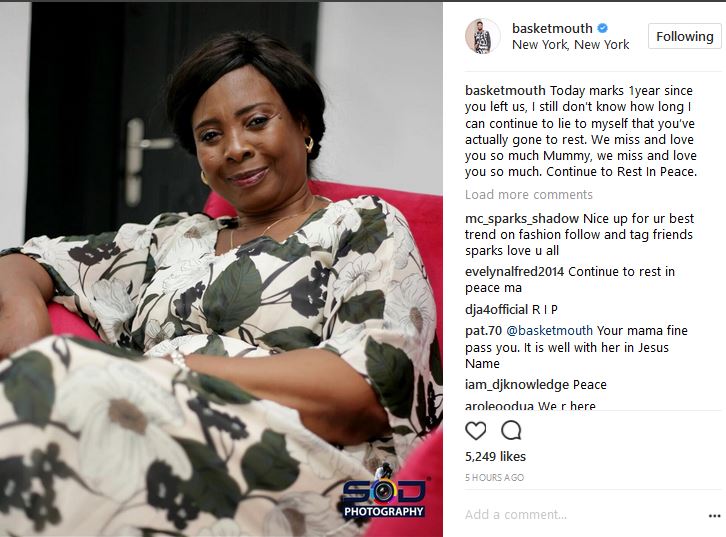The height and width of the screenshot is (537, 726).
Task: Open evelynalfred2014's commenter profile
Action: click(515, 272)
